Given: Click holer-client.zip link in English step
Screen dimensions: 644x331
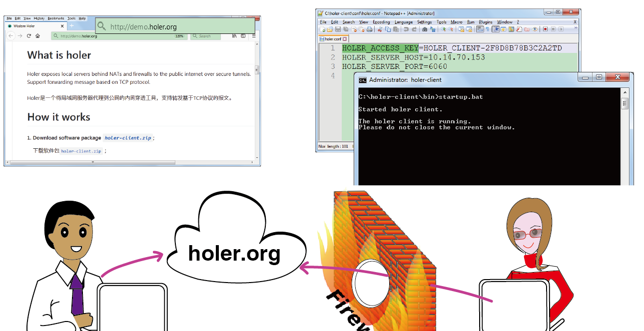Looking at the screenshot, I should point(128,138).
